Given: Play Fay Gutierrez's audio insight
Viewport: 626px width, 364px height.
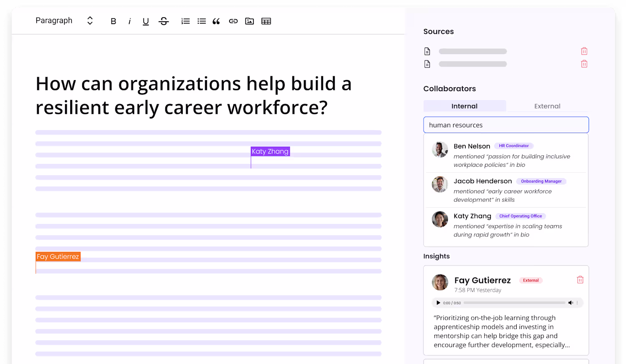Looking at the screenshot, I should (438, 303).
